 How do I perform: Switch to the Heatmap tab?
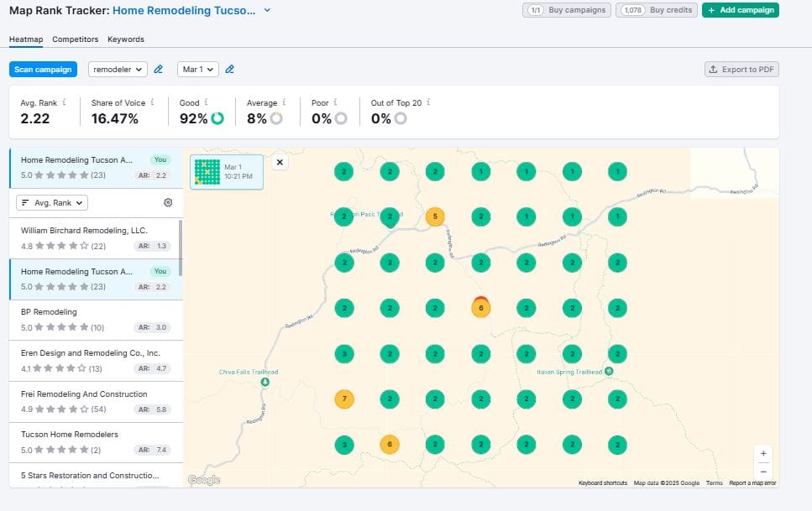point(26,39)
